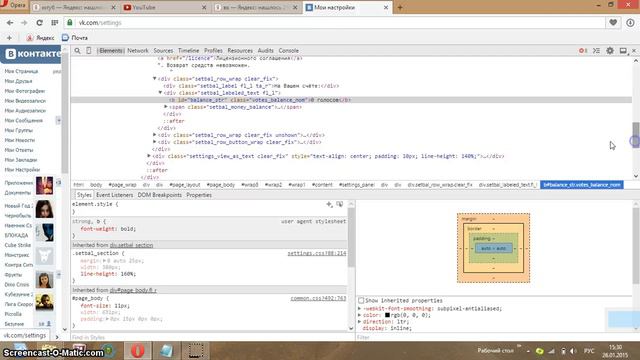This screenshot has height=360, width=640.
Task: Close the Мои настройки tab
Action: pyautogui.click(x=386, y=7)
